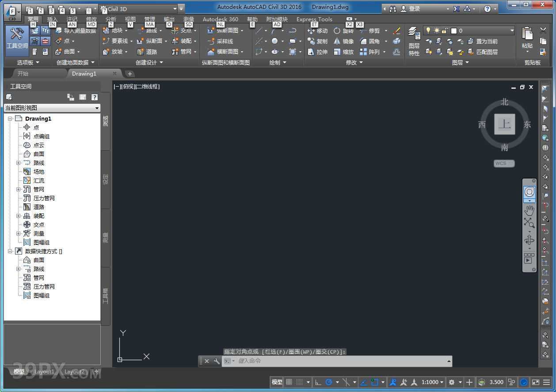556x392 pixels.
Task: Open the 分析 ribbon tab
Action: tap(111, 19)
